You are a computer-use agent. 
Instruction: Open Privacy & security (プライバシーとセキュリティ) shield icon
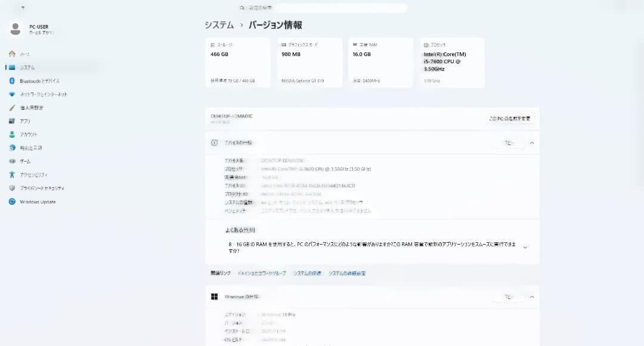[12, 189]
